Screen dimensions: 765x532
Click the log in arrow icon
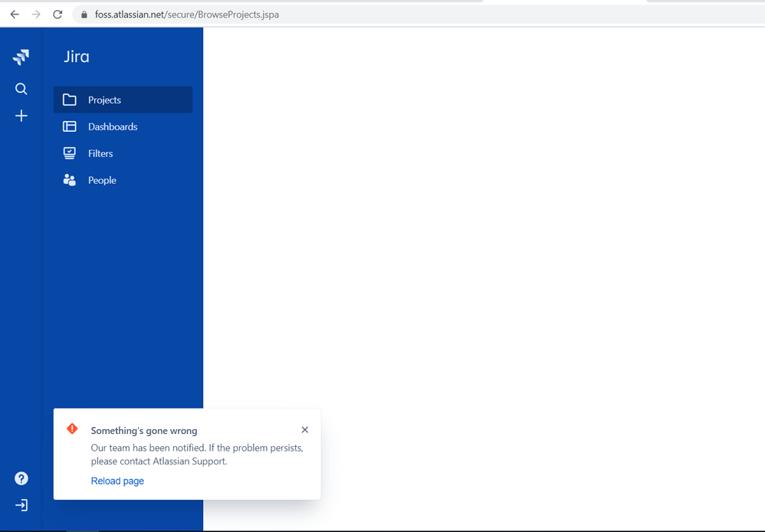[x=21, y=505]
